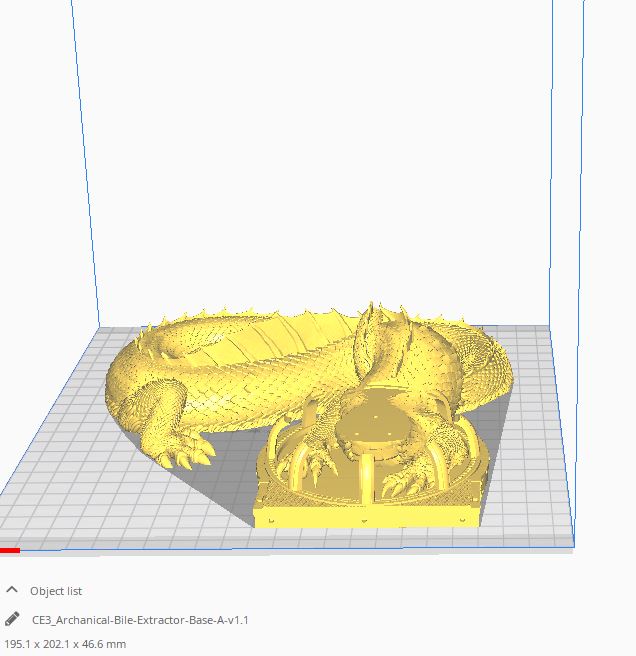Click the Object list label
The width and height of the screenshot is (636, 656).
pyautogui.click(x=56, y=591)
